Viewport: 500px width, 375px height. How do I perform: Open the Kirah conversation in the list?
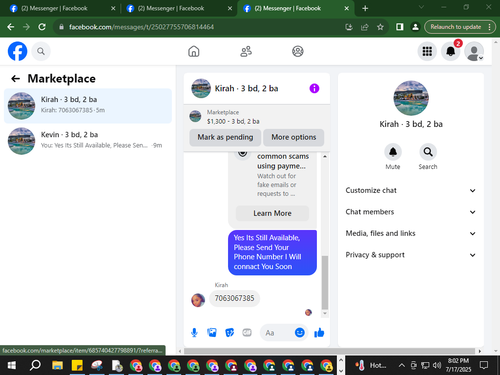pyautogui.click(x=88, y=106)
